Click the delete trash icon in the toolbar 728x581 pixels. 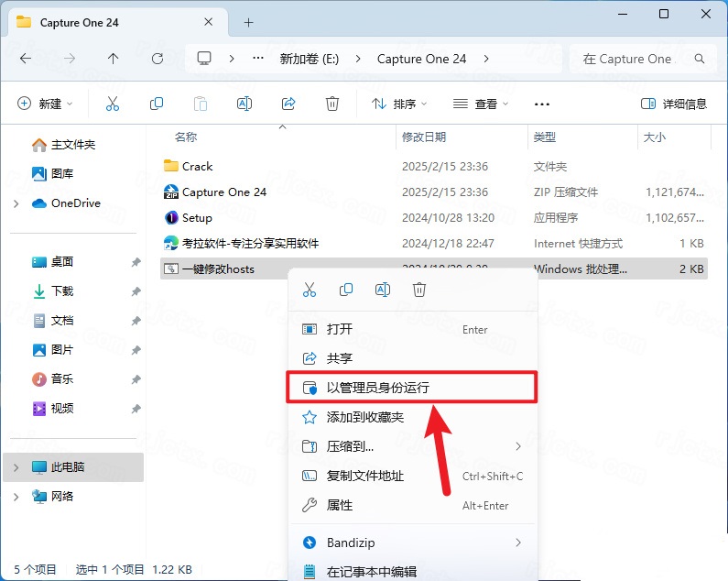[332, 104]
